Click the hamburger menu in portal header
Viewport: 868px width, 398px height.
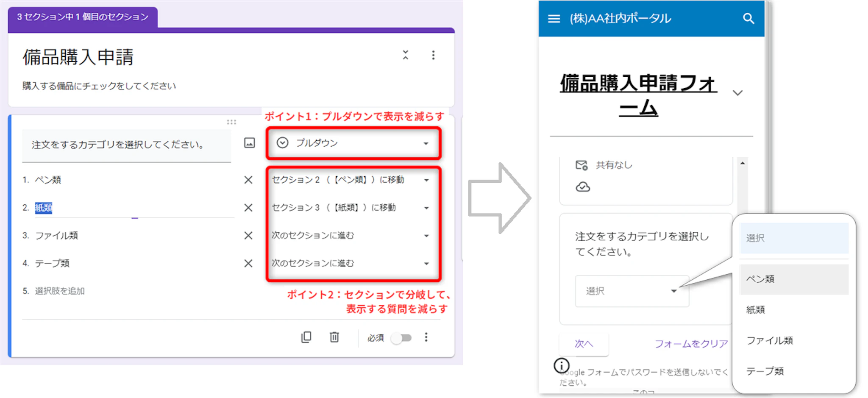(554, 19)
